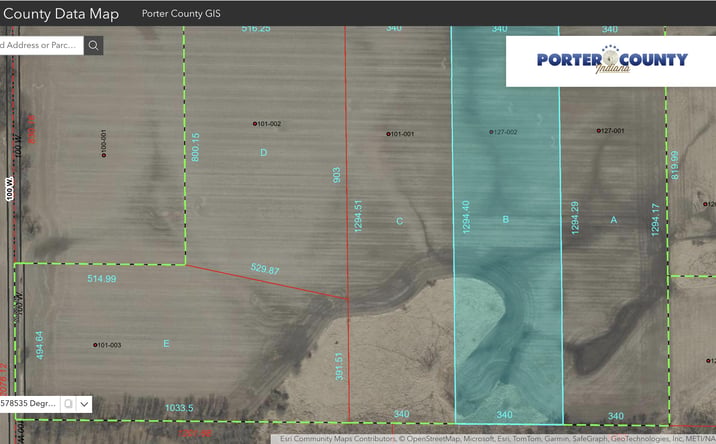The width and height of the screenshot is (716, 444).
Task: Click the 1294.51 dimension label
Action: [x=358, y=216]
